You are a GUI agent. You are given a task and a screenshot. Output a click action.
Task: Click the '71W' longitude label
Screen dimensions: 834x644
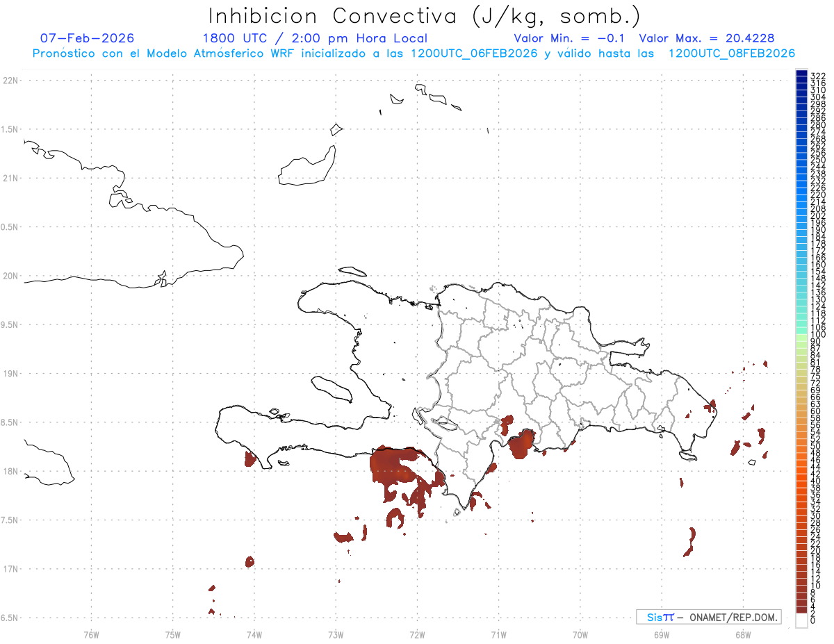tap(498, 634)
